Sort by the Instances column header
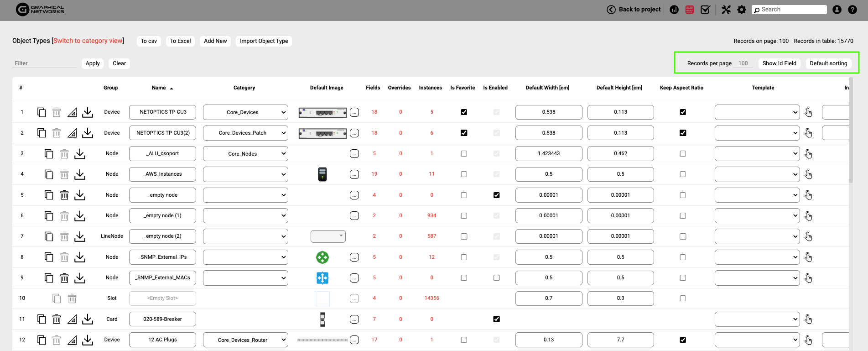868x351 pixels. click(430, 88)
